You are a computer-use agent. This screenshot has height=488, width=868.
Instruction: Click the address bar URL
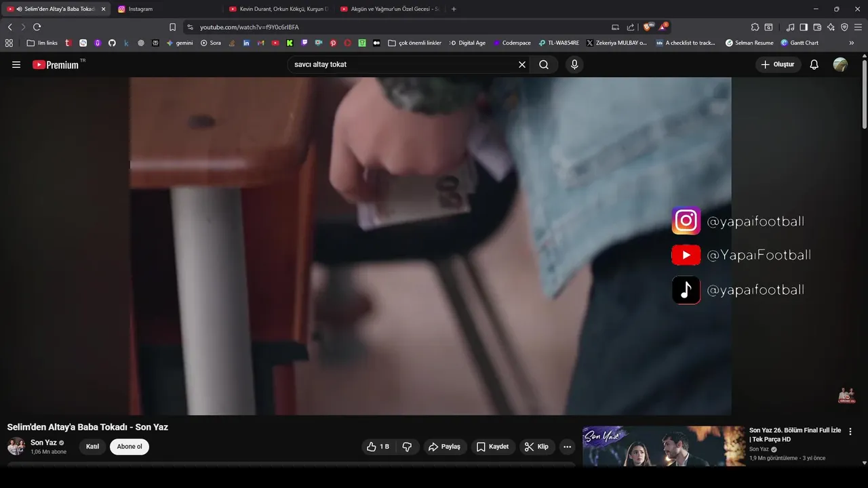249,27
